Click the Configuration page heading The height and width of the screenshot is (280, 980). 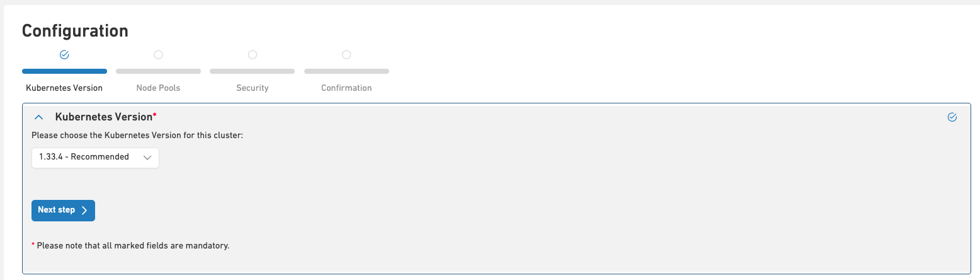click(75, 30)
